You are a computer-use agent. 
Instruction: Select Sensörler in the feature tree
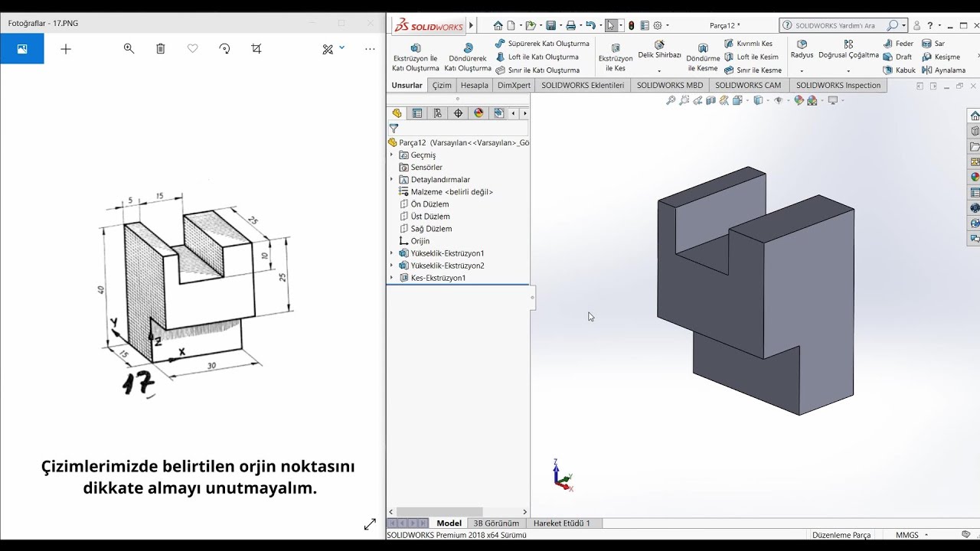[x=421, y=167]
